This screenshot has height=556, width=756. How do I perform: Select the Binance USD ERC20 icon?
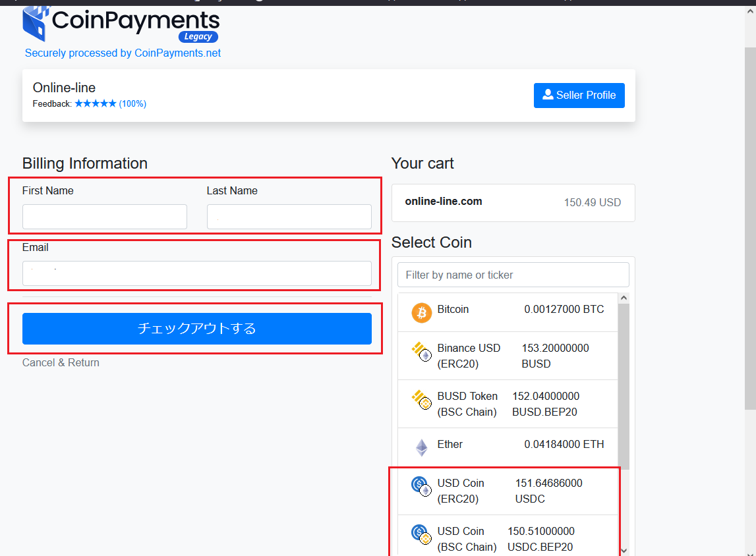pyautogui.click(x=421, y=352)
